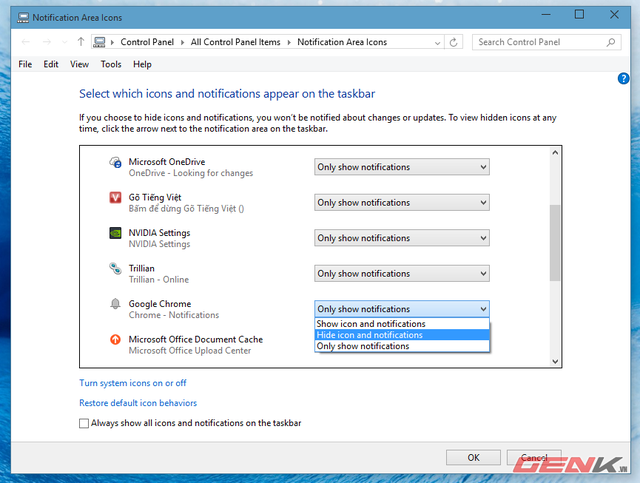This screenshot has height=483, width=640.
Task: Click the Microsoft OneDrive cloud icon
Action: (115, 162)
